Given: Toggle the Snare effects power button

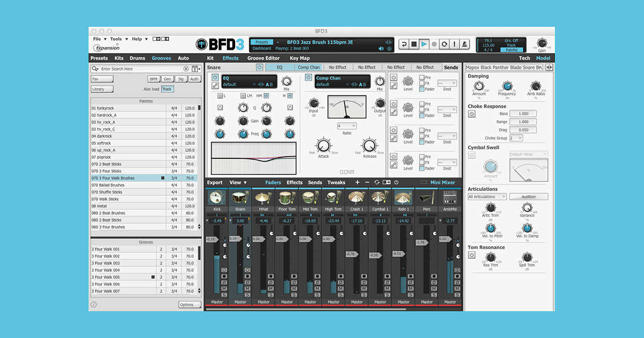Looking at the screenshot, I should (x=259, y=68).
